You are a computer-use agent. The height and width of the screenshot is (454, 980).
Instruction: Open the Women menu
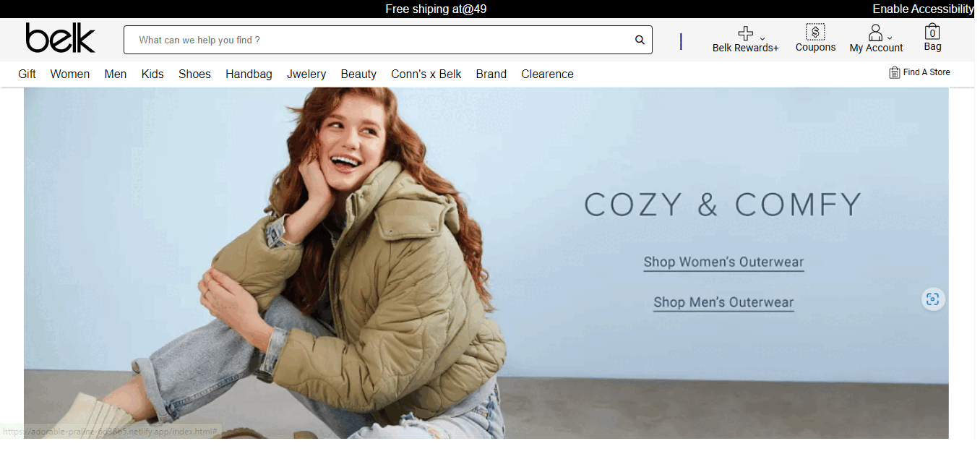pyautogui.click(x=70, y=74)
